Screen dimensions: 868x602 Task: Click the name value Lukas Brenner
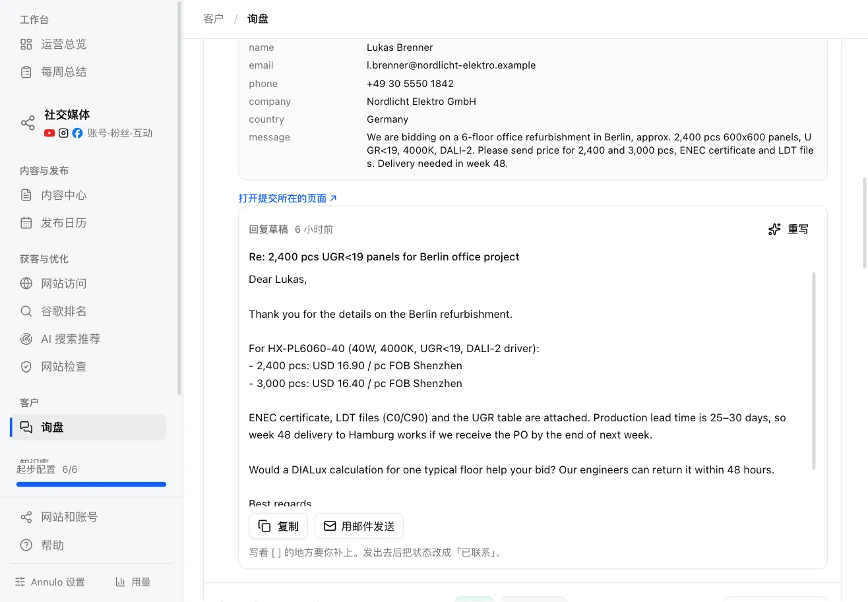click(400, 47)
